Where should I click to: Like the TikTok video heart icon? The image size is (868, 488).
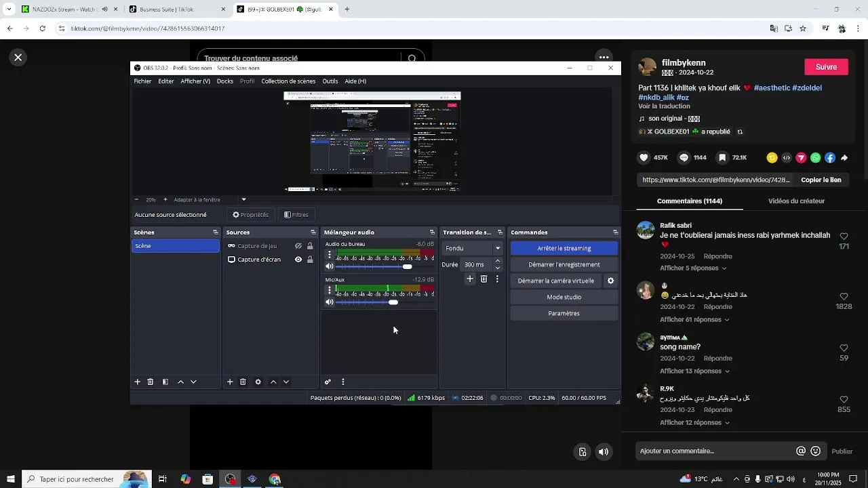(644, 157)
